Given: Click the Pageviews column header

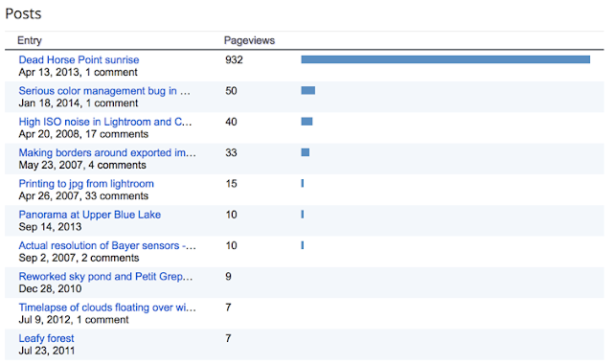Looking at the screenshot, I should tap(249, 40).
